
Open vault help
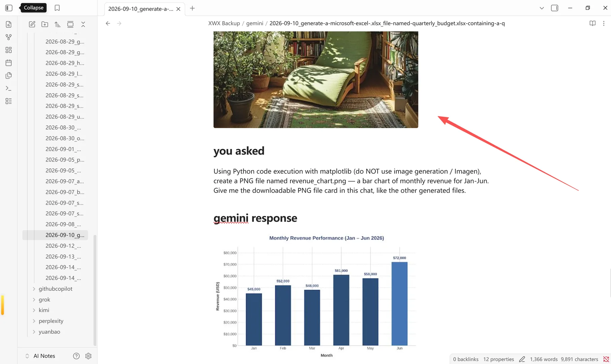(x=77, y=356)
